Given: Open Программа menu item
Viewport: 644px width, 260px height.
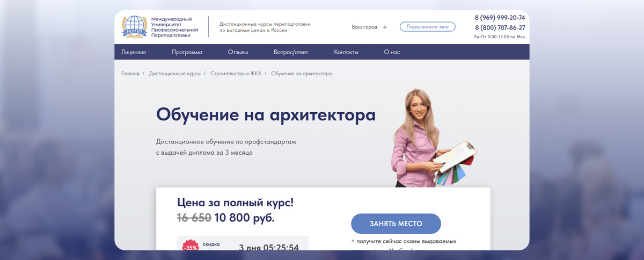Looking at the screenshot, I should click(187, 52).
